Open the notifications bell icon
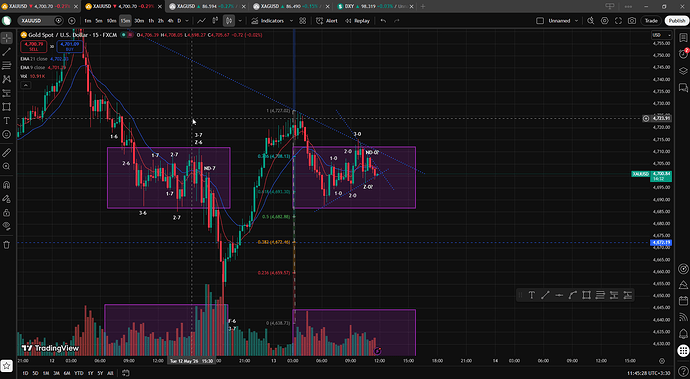Screen dimensions: 690x379 683,333
